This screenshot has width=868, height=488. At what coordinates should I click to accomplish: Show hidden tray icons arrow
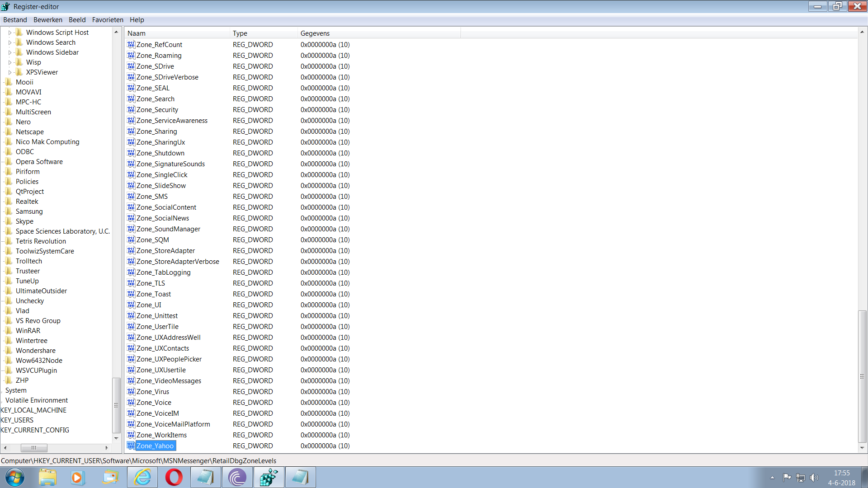[x=772, y=478]
